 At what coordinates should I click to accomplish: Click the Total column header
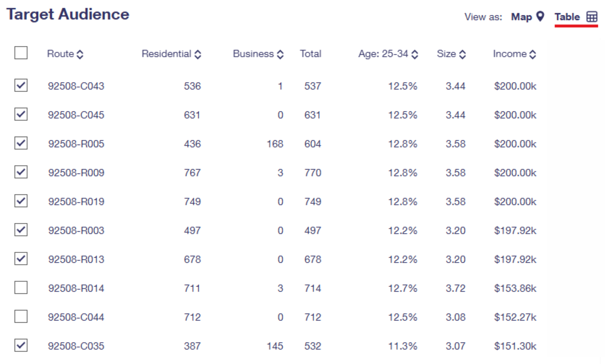pyautogui.click(x=311, y=54)
